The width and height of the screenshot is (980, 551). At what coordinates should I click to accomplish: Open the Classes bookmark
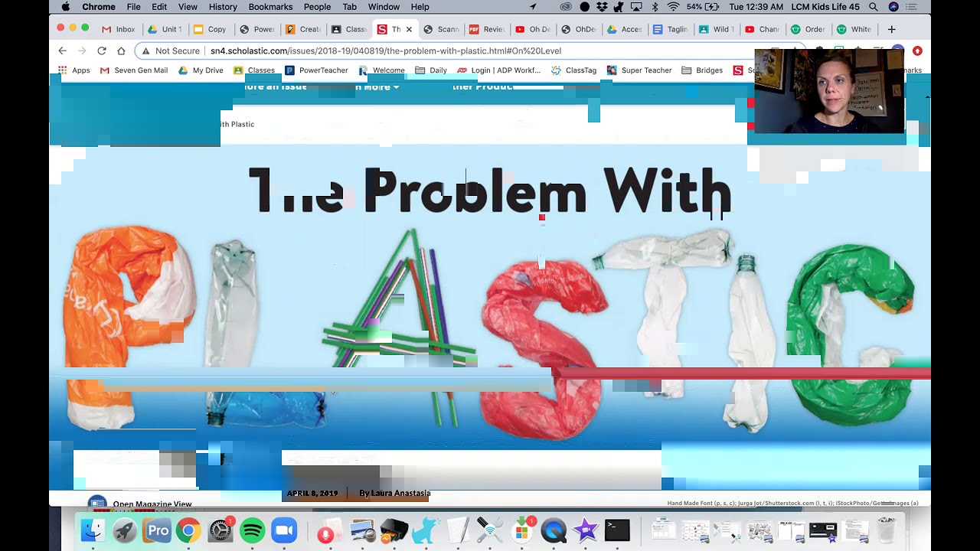[x=254, y=70]
